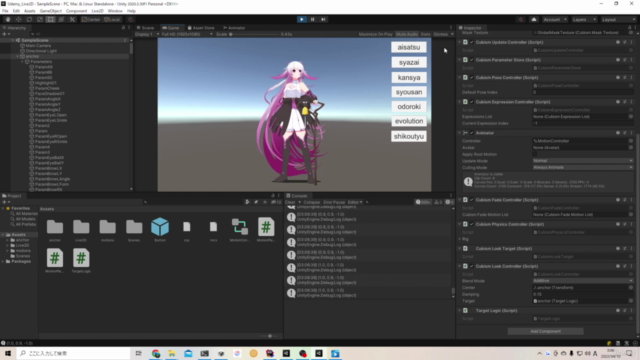Switch to the Animator tab
The width and height of the screenshot is (640, 360).
234,28
